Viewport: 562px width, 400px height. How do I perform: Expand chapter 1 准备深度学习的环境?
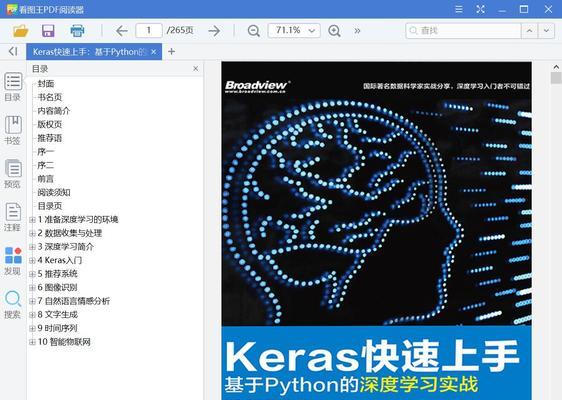click(x=32, y=219)
